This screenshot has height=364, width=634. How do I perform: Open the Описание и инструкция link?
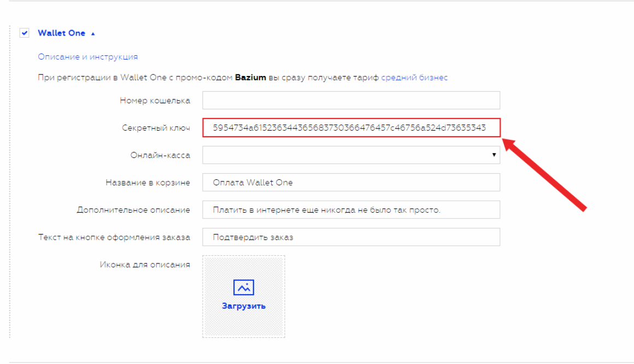pos(88,57)
